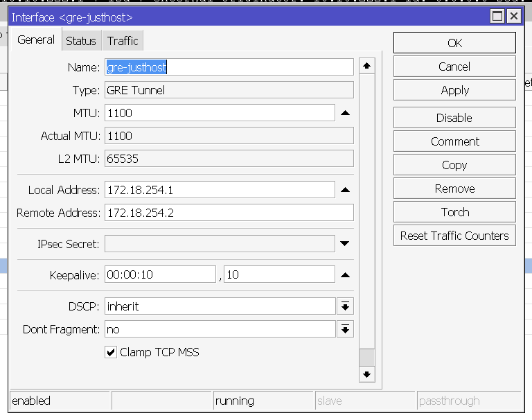Screen dimensions: 532x420
Task: Open the DSCP dropdown list
Action: (346, 306)
